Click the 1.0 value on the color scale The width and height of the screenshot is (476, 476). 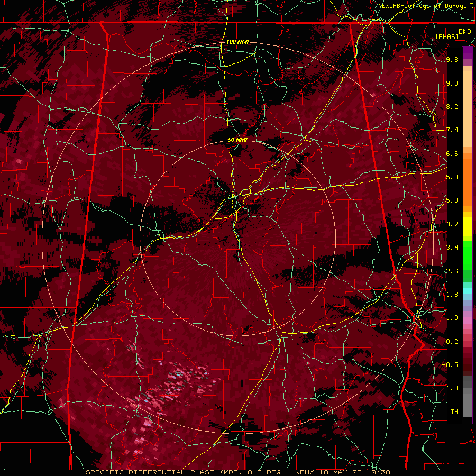[x=452, y=318]
